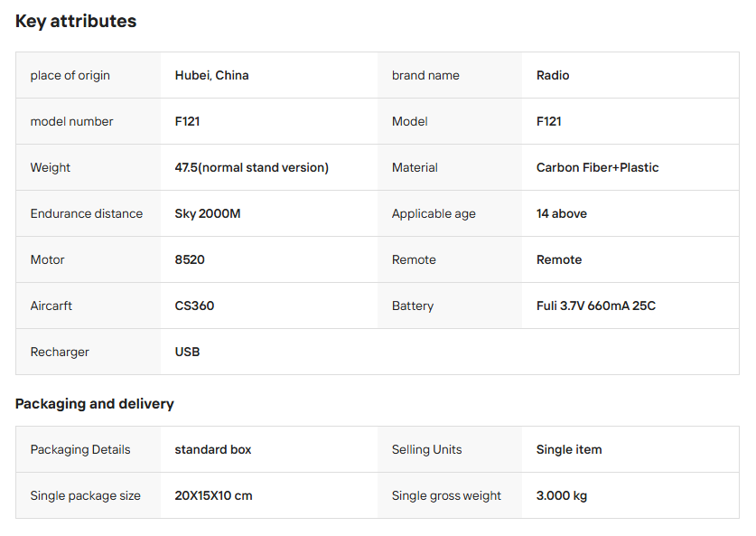Select the 8520 motor value
The image size is (756, 536).
(x=190, y=259)
